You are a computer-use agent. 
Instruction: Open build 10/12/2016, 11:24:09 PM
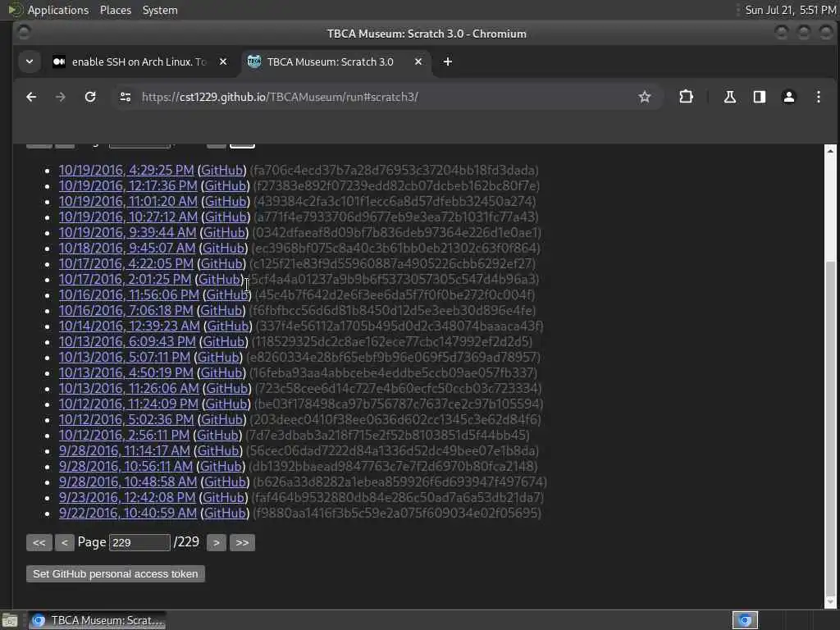(129, 404)
